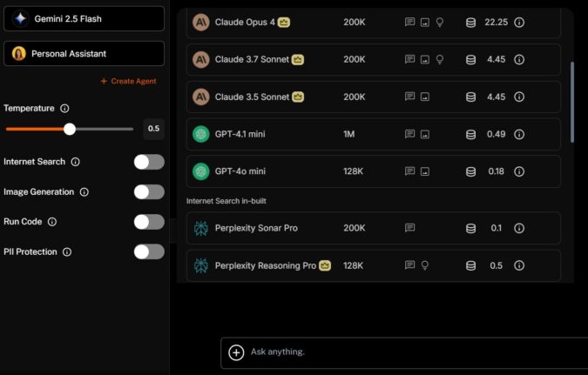This screenshot has width=588, height=375.
Task: Click the OpenAI logo on GPT-4.1 mini row
Action: (x=201, y=134)
